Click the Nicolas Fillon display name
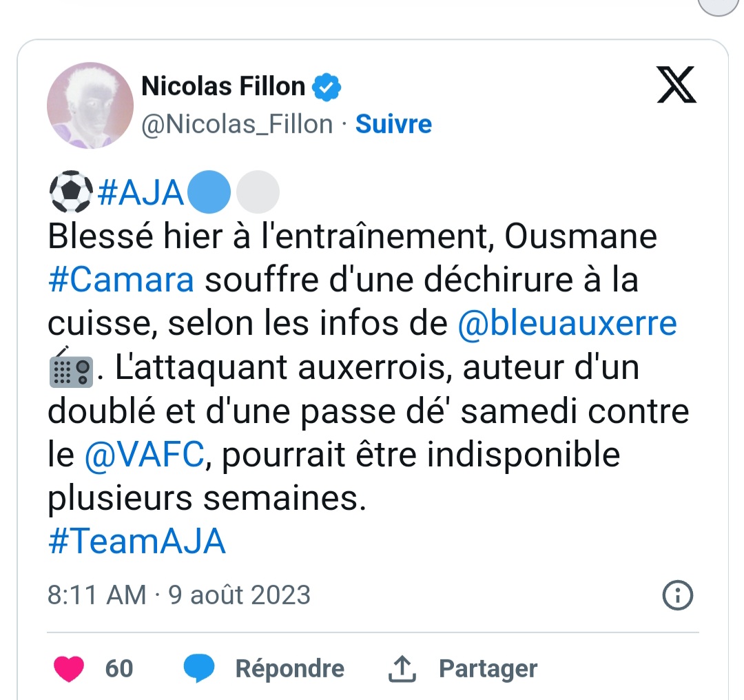744x700 pixels. point(223,86)
